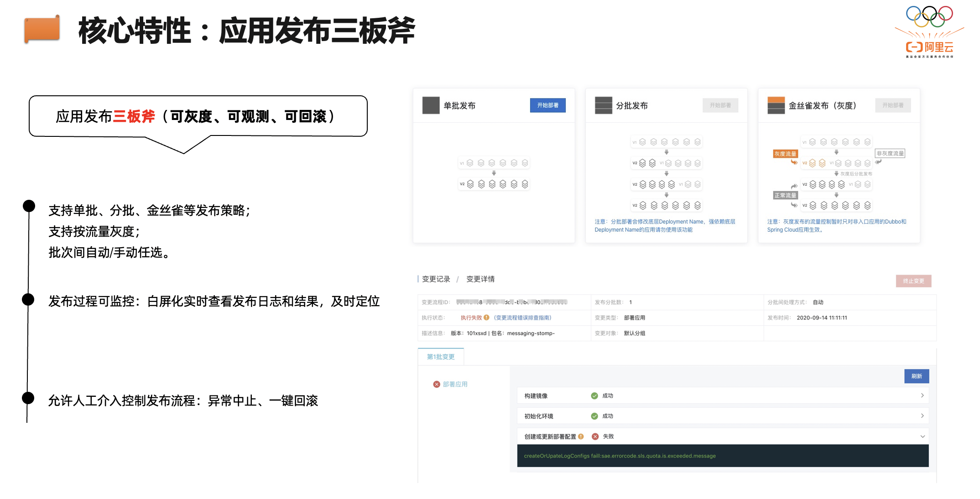Click the 分批发布 striped icon

point(603,105)
